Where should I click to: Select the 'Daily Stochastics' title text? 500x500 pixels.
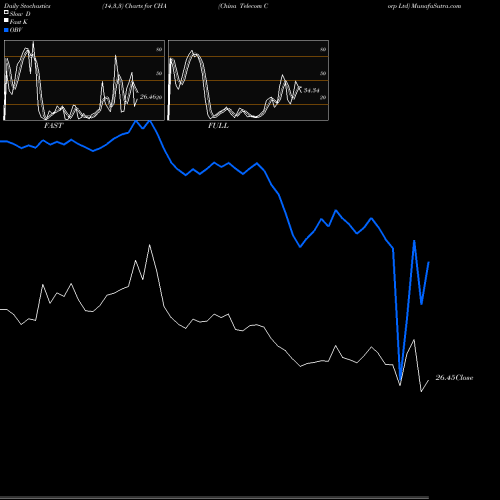[x=27, y=6]
